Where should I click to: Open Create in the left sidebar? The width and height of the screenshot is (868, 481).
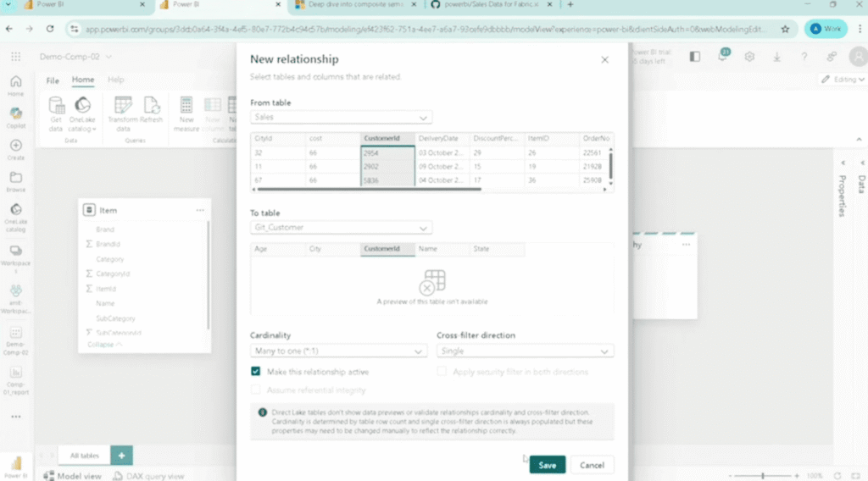click(15, 150)
